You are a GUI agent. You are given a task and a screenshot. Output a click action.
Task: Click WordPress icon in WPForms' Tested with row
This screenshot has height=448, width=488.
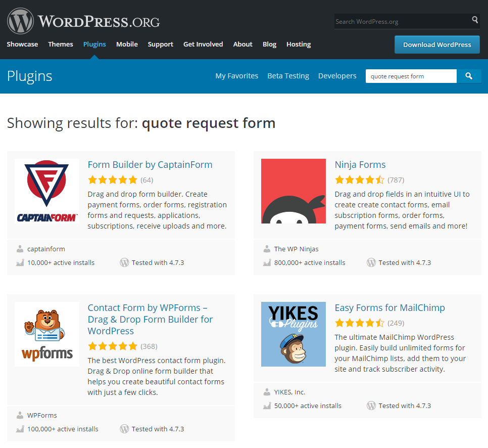124,429
